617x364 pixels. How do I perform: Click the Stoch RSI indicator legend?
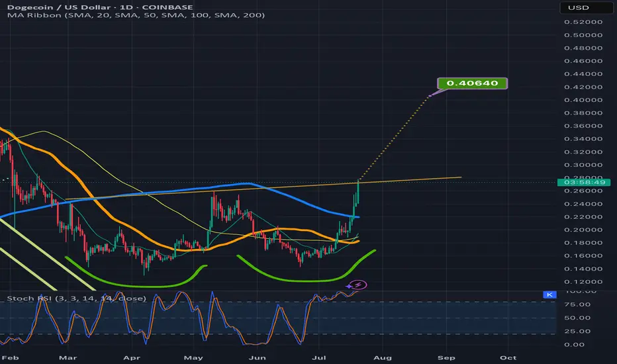point(77,298)
